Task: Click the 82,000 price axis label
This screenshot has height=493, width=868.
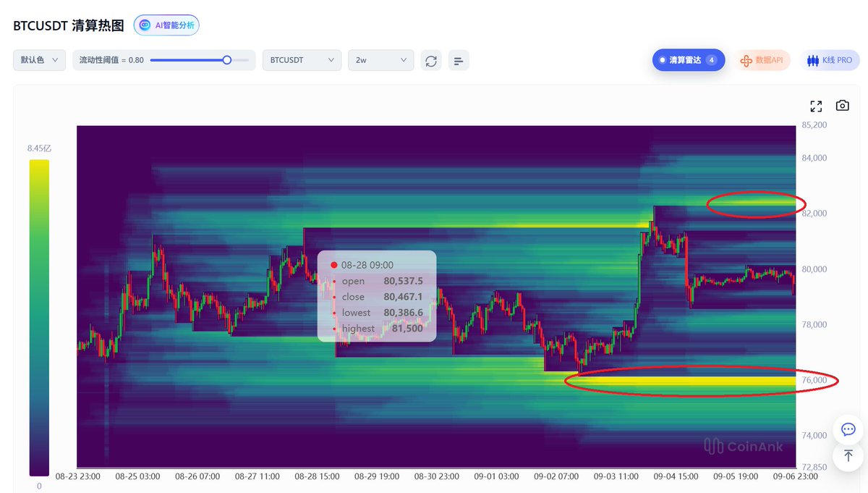Action: click(814, 214)
